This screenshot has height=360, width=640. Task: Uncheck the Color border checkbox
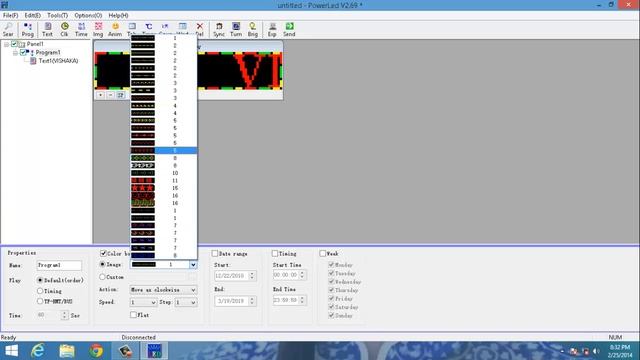(103, 253)
